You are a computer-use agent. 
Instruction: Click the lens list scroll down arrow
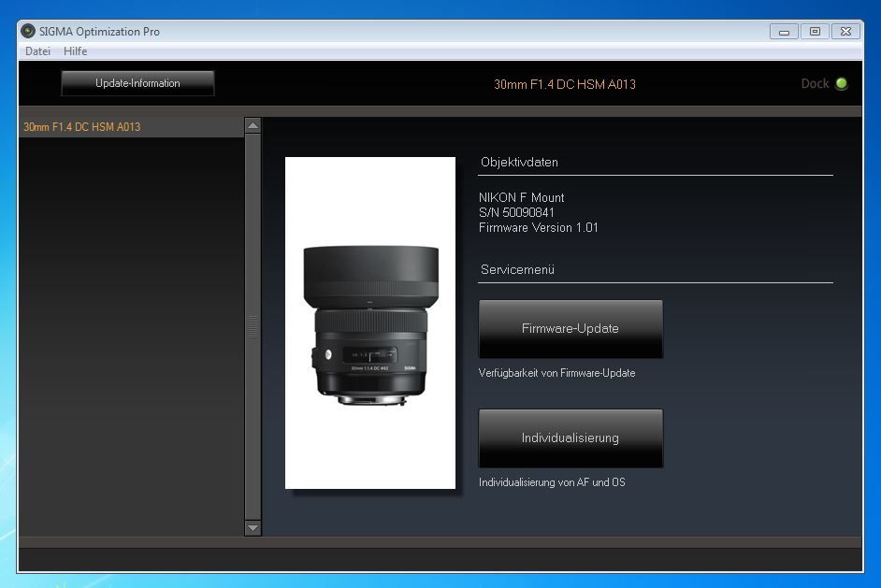point(253,528)
